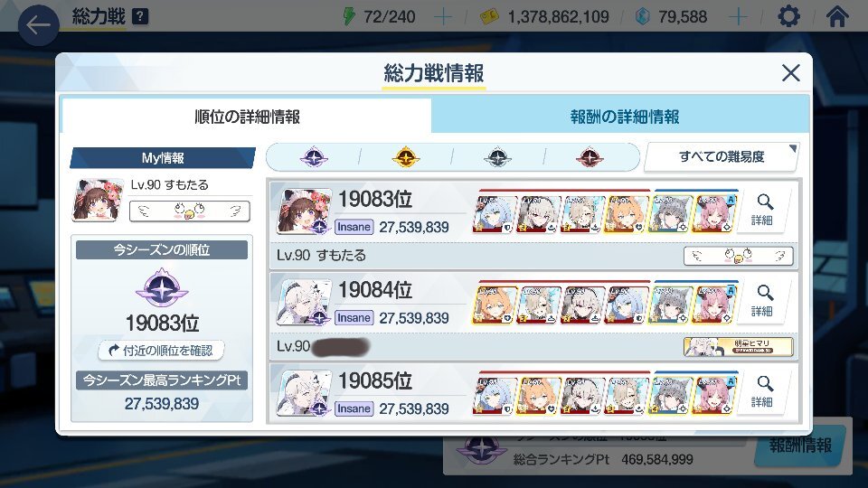Screen dimensions: 868x488
Task: Go back with the arrow button
Action: pos(38,25)
